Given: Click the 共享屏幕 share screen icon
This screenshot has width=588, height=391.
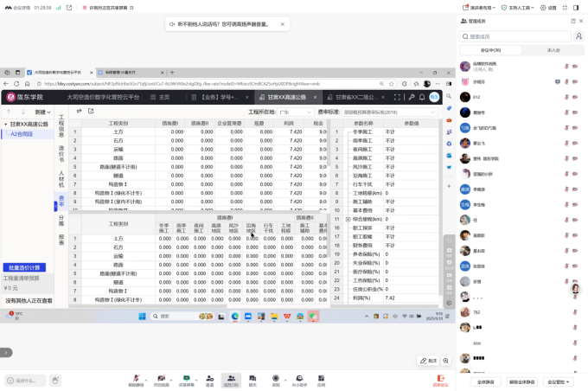Looking at the screenshot, I should (186, 379).
